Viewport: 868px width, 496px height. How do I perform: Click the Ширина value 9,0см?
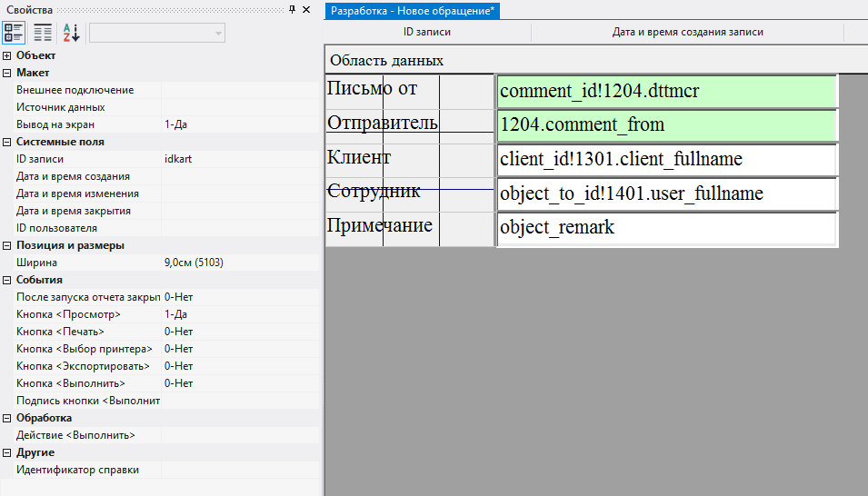click(240, 263)
